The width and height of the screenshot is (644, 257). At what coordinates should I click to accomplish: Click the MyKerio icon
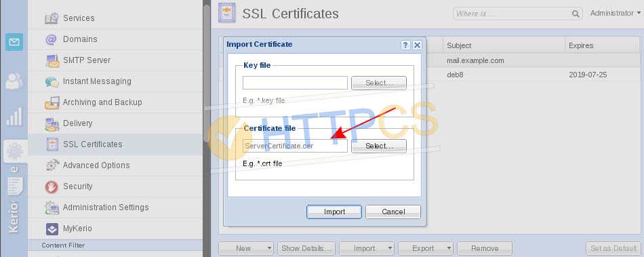(52, 229)
